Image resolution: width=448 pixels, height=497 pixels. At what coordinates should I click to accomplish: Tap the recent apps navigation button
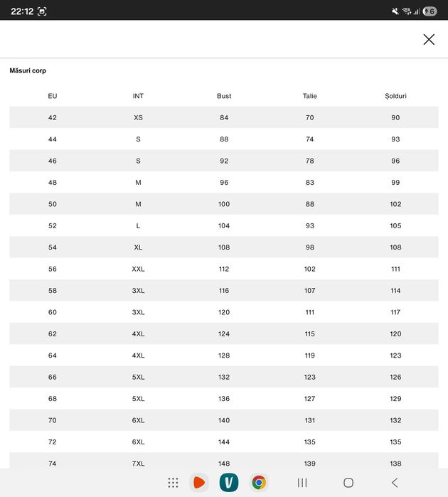click(302, 483)
